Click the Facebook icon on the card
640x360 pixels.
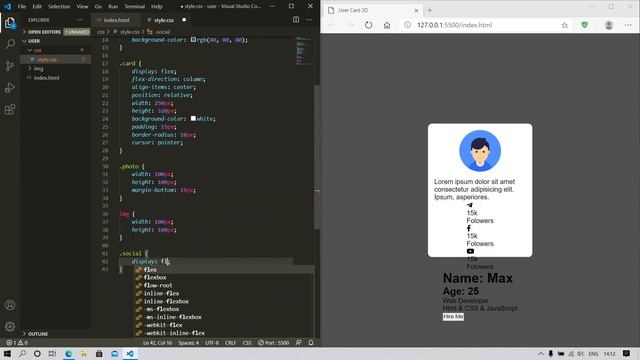[x=469, y=228]
